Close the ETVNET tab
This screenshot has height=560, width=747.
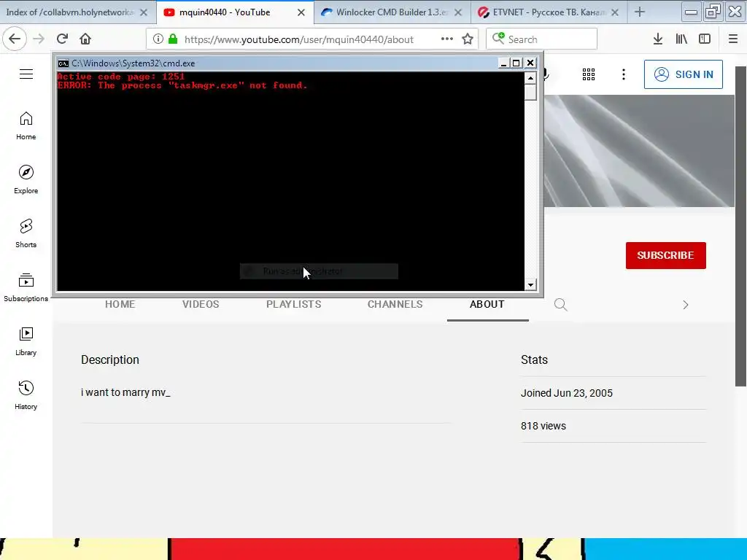615,12
